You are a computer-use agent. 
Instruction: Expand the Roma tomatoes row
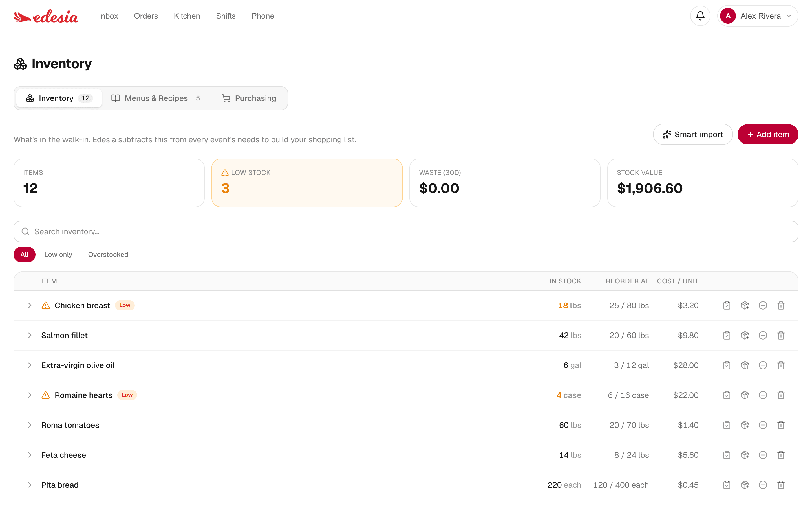click(30, 425)
